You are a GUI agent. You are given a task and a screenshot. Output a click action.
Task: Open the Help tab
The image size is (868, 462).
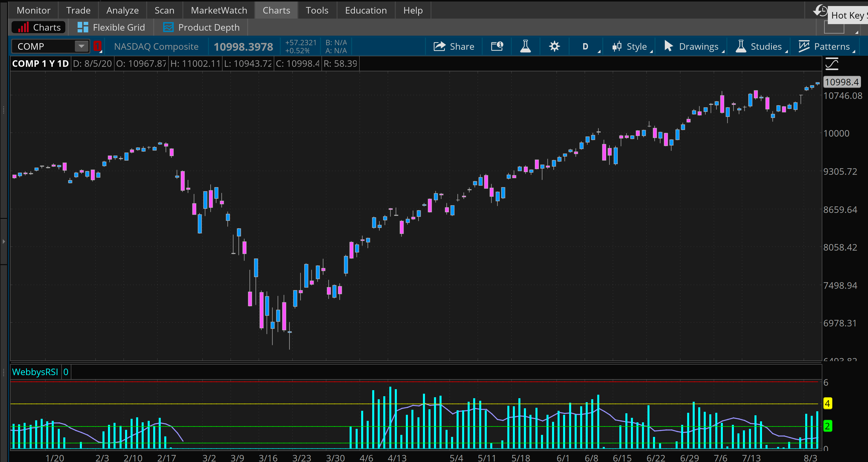tap(413, 10)
